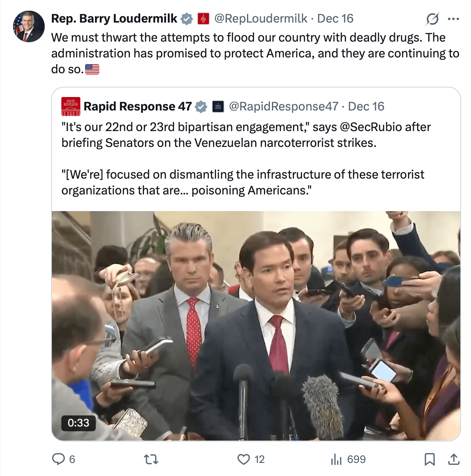
Task: Click the White House affiliation badge
Action: tap(218, 107)
